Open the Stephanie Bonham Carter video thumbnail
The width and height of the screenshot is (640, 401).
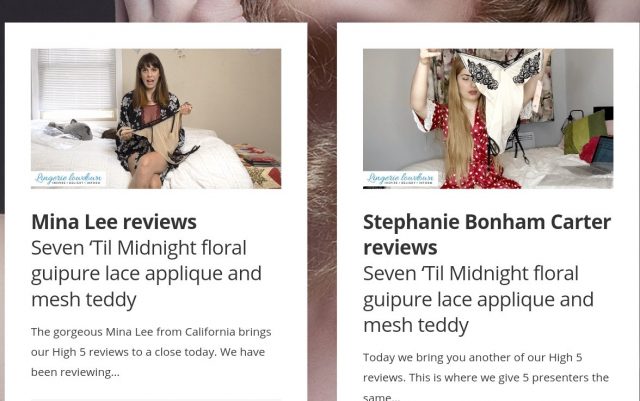488,118
